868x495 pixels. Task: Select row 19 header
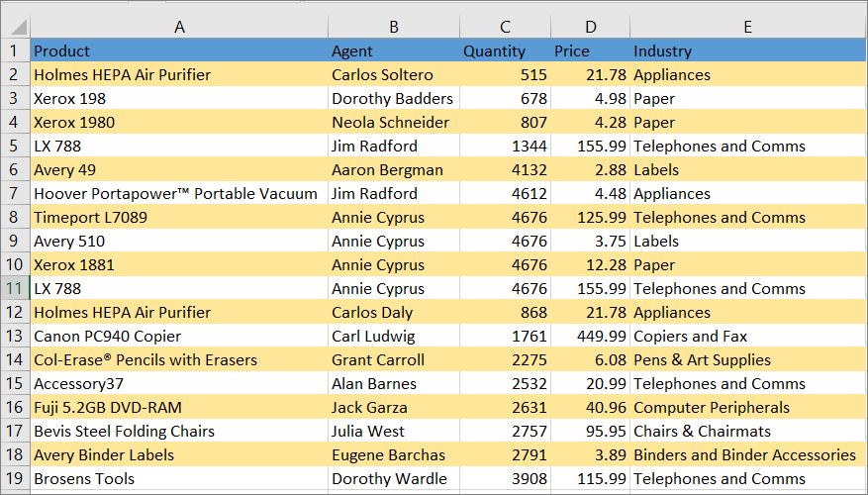pos(16,478)
